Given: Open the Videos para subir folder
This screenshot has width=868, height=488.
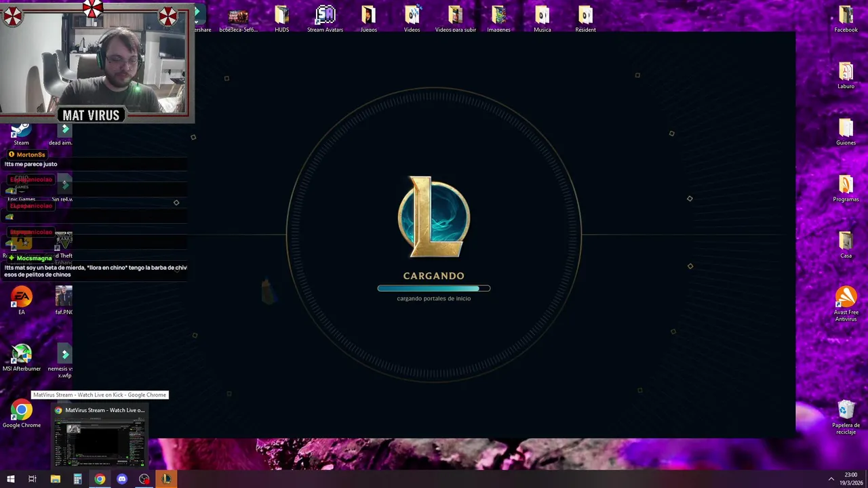Looking at the screenshot, I should (x=455, y=18).
